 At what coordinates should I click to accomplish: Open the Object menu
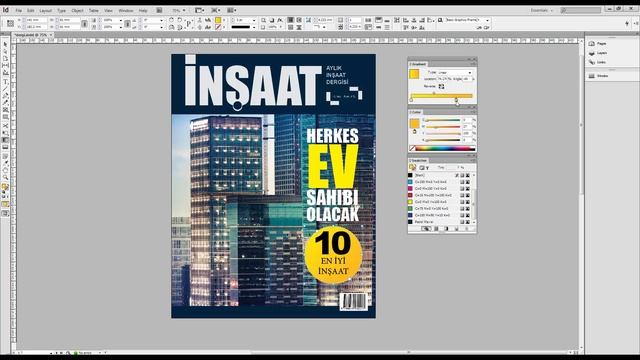(77, 11)
